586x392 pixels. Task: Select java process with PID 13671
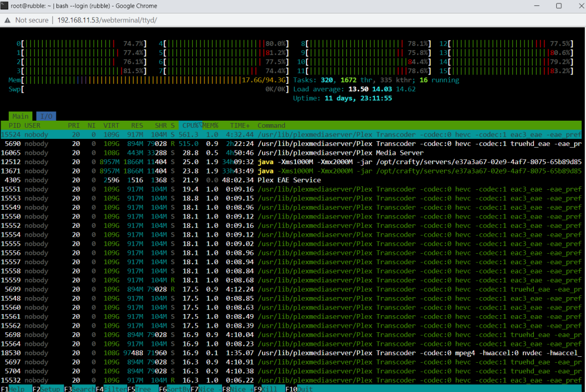point(291,171)
